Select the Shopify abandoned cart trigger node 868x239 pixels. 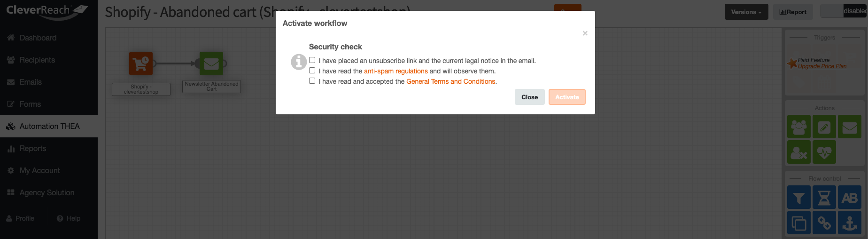click(141, 64)
